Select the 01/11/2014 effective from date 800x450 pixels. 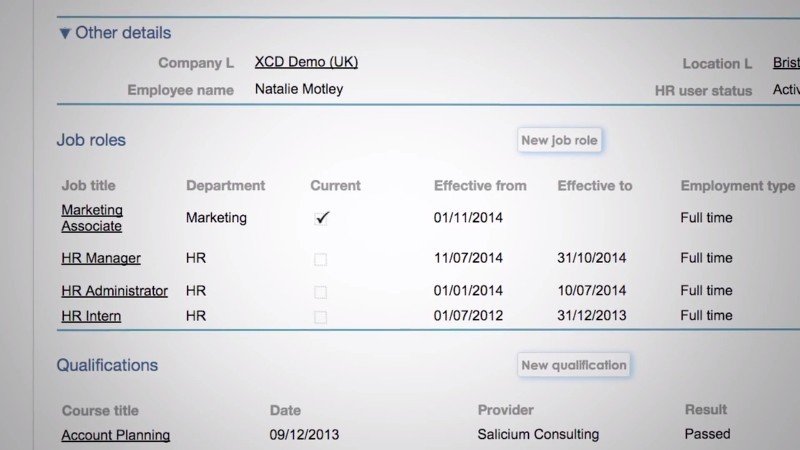(x=468, y=218)
